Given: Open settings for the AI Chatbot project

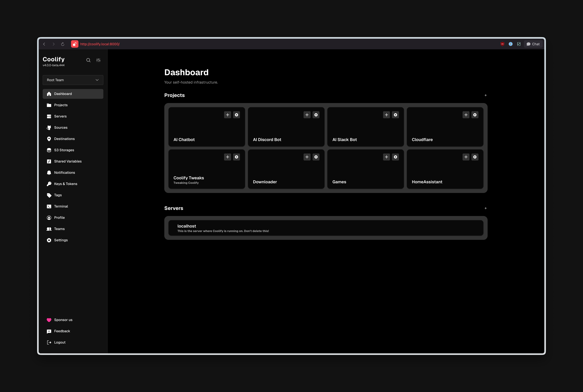Looking at the screenshot, I should [x=237, y=115].
